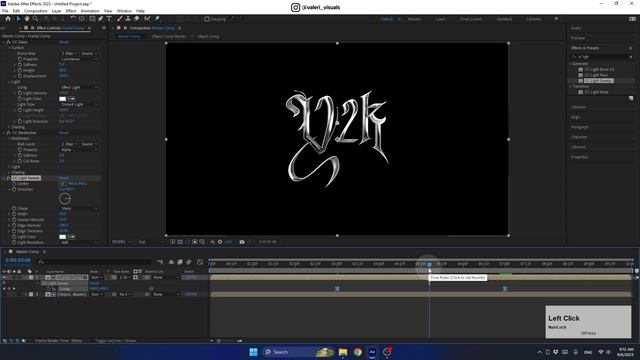
Task: Click the Composition Mini-Flowchart timeline icon
Action: click(x=160, y=262)
